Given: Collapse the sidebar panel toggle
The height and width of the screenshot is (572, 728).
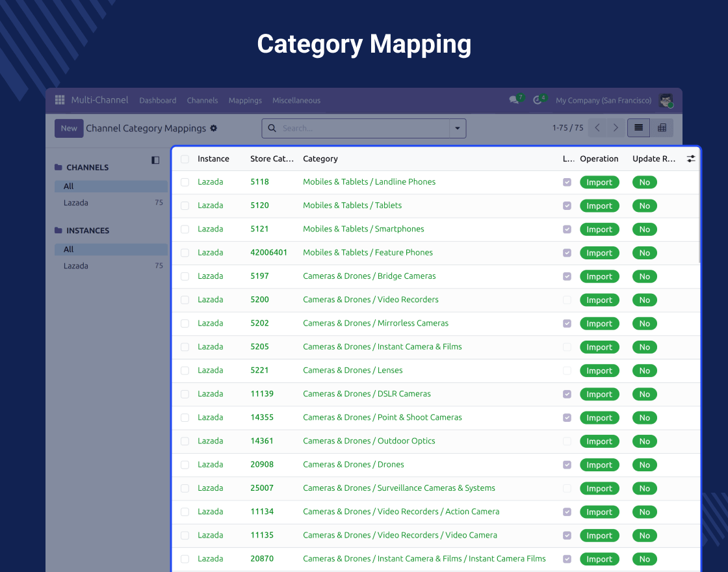Looking at the screenshot, I should [155, 160].
